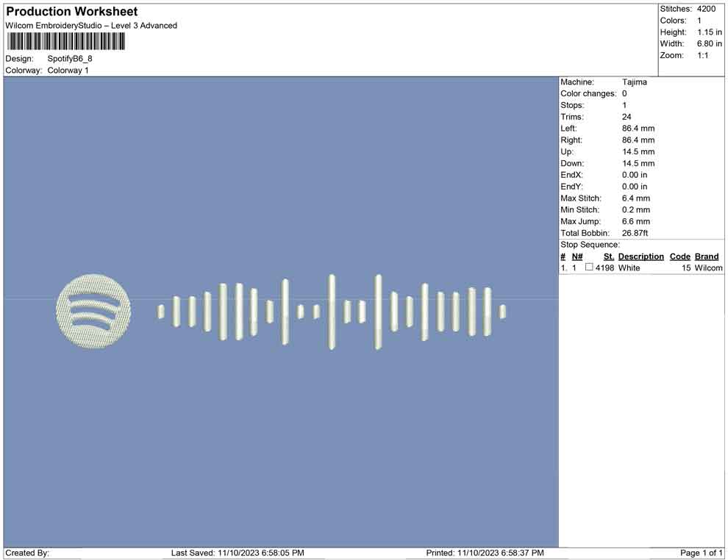Click the Machine value Tajima

tap(634, 82)
